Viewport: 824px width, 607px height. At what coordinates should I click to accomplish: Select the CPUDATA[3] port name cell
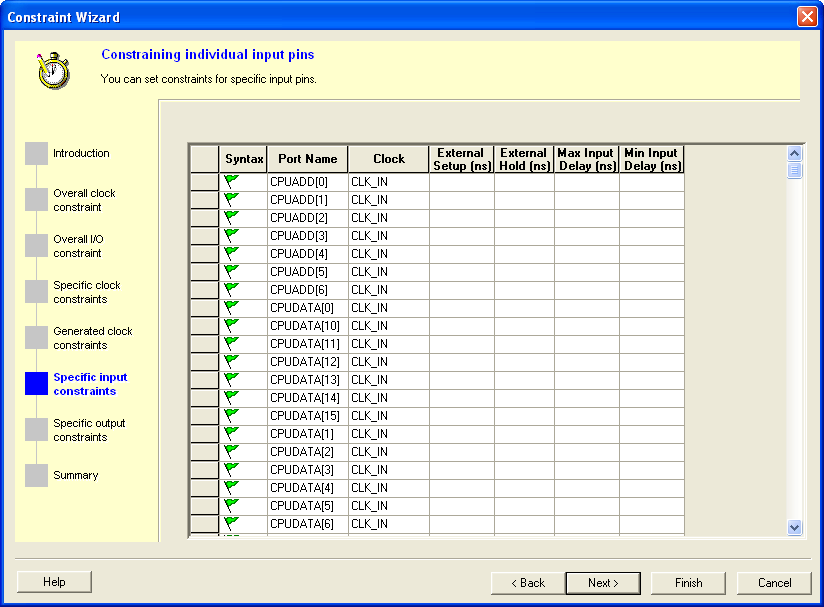click(307, 469)
